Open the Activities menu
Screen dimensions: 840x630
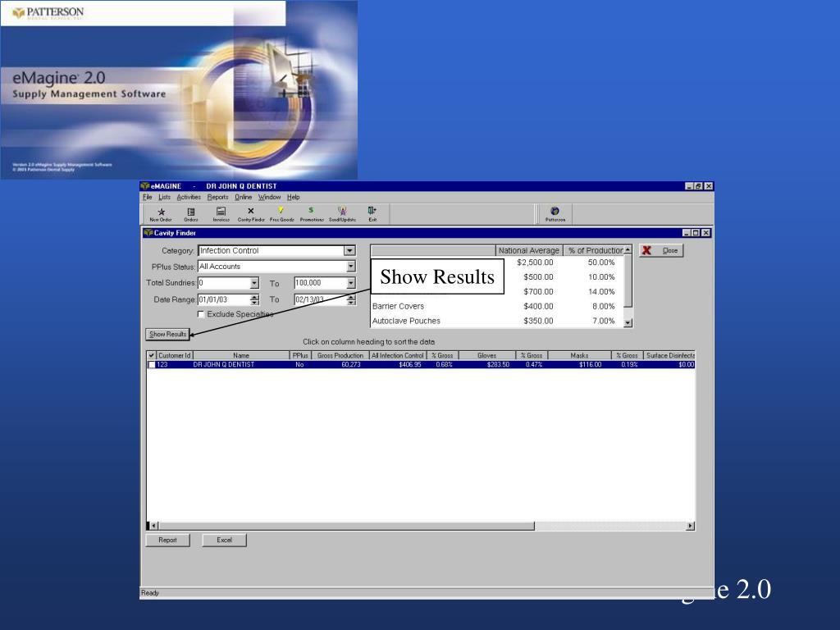(x=189, y=197)
